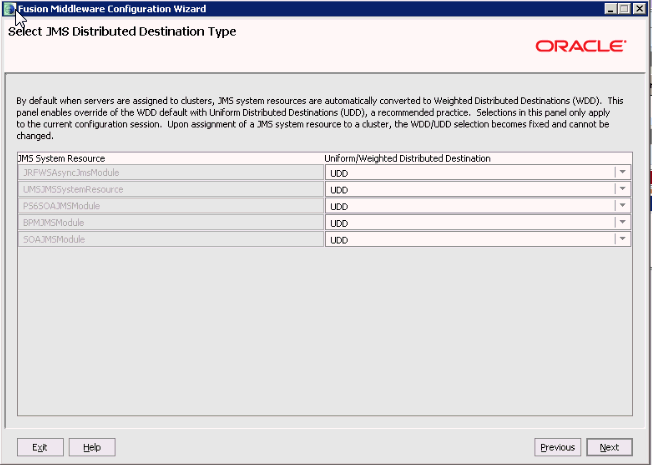652x465 pixels.
Task: Open Help for this wizard page
Action: [x=92, y=447]
